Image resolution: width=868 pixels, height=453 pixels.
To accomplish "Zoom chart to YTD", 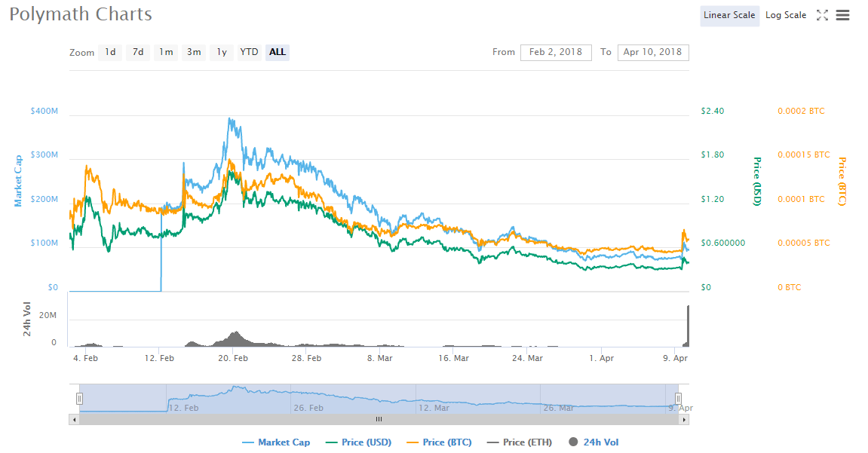I will coord(249,52).
